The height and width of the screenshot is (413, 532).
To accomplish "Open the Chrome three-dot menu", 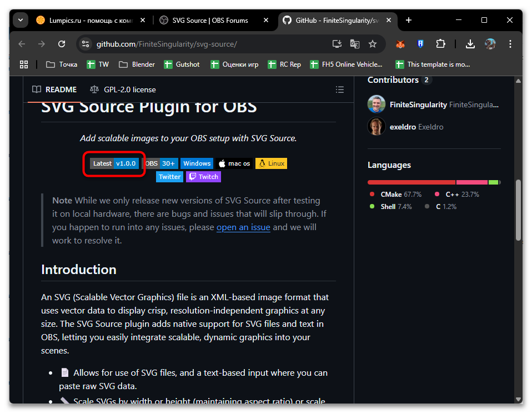I will click(x=510, y=44).
